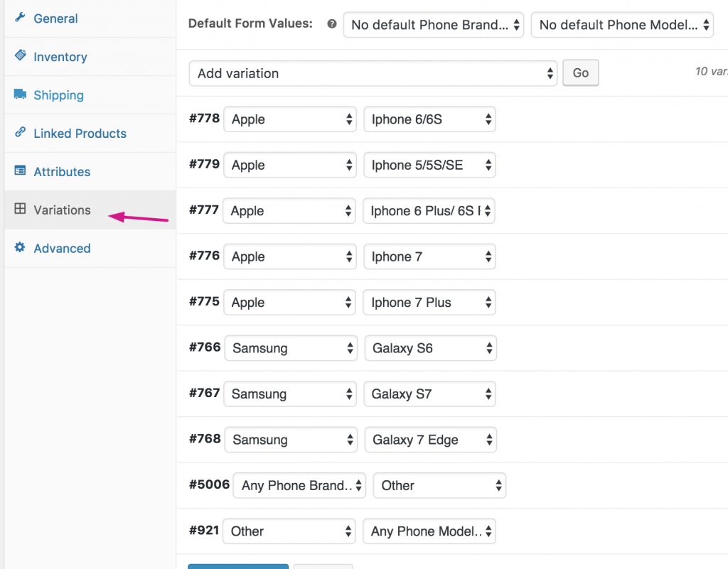Image resolution: width=728 pixels, height=569 pixels.
Task: Click the Linked Products chain icon
Action: [20, 133]
